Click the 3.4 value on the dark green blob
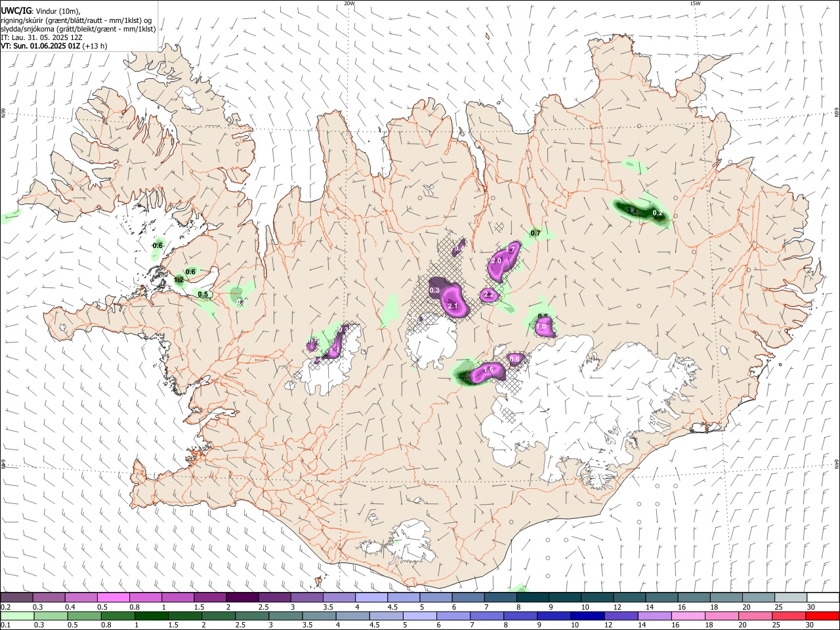This screenshot has height=630, width=840. pyautogui.click(x=632, y=211)
